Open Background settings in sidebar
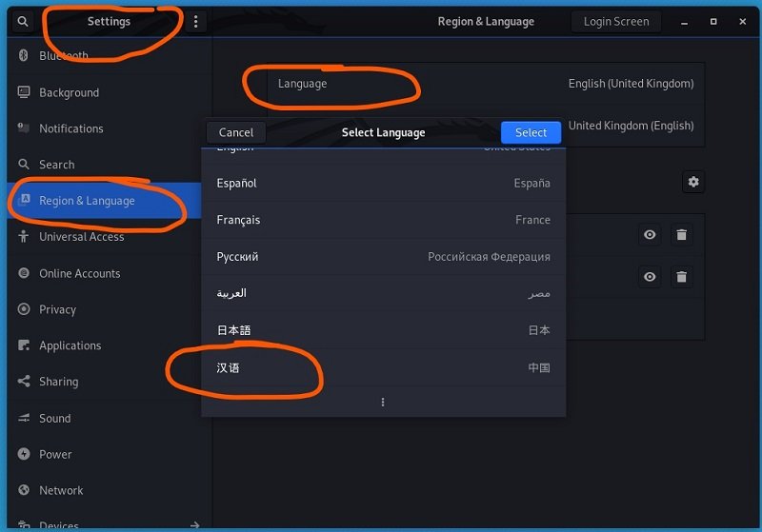Screen dimensions: 762x532 [69, 92]
